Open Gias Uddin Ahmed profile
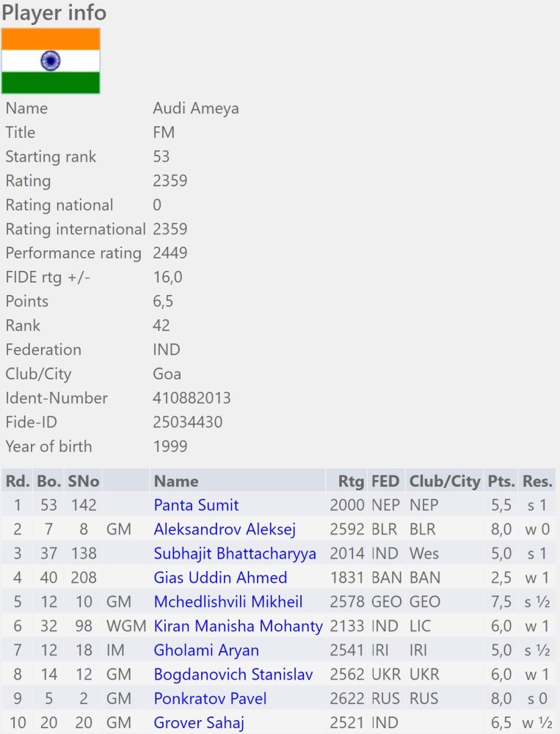This screenshot has height=734, width=560. coord(220,578)
